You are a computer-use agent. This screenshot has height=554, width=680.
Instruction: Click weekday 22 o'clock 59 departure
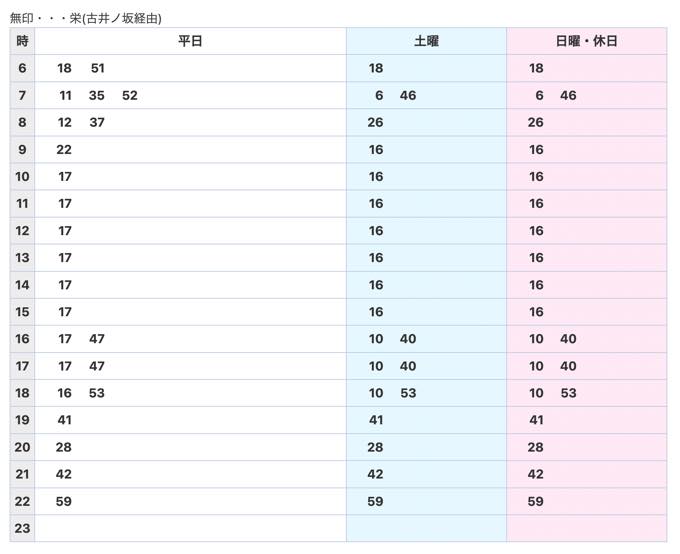64,502
